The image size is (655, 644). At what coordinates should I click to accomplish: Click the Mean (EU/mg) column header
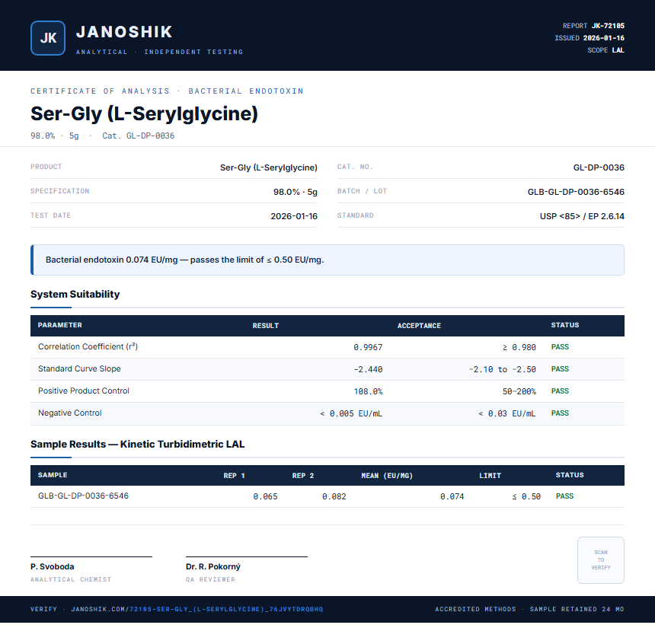(x=387, y=475)
